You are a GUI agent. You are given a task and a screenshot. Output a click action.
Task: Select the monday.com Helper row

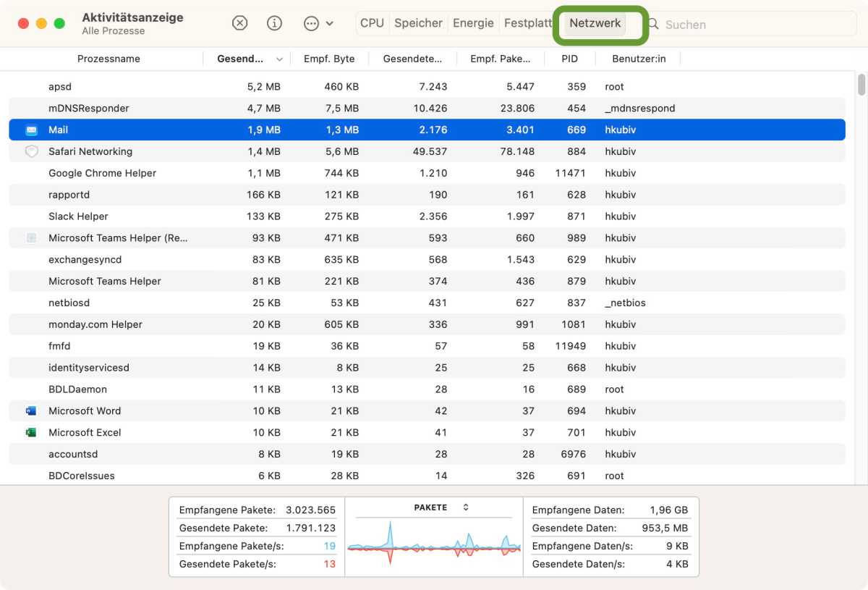427,324
